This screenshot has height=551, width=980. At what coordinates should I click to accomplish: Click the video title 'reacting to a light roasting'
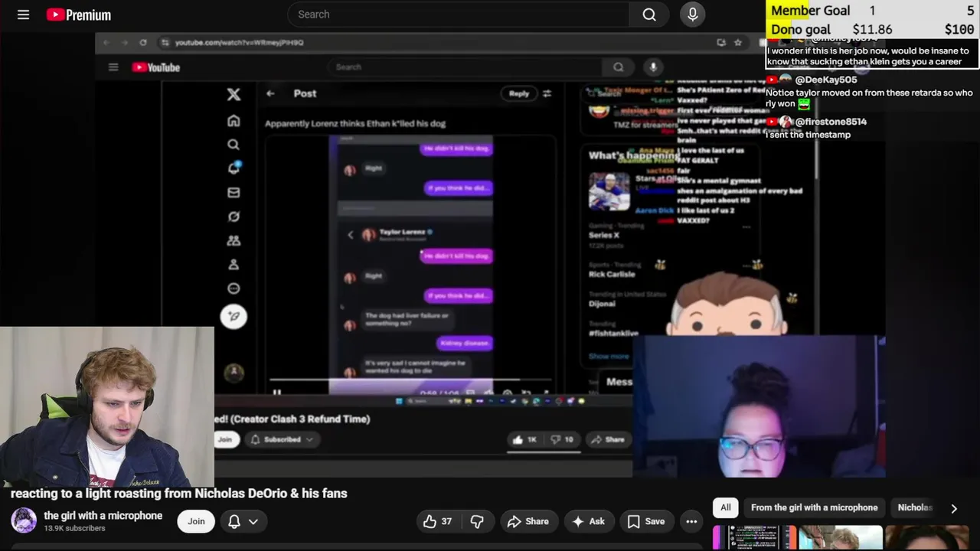point(178,494)
